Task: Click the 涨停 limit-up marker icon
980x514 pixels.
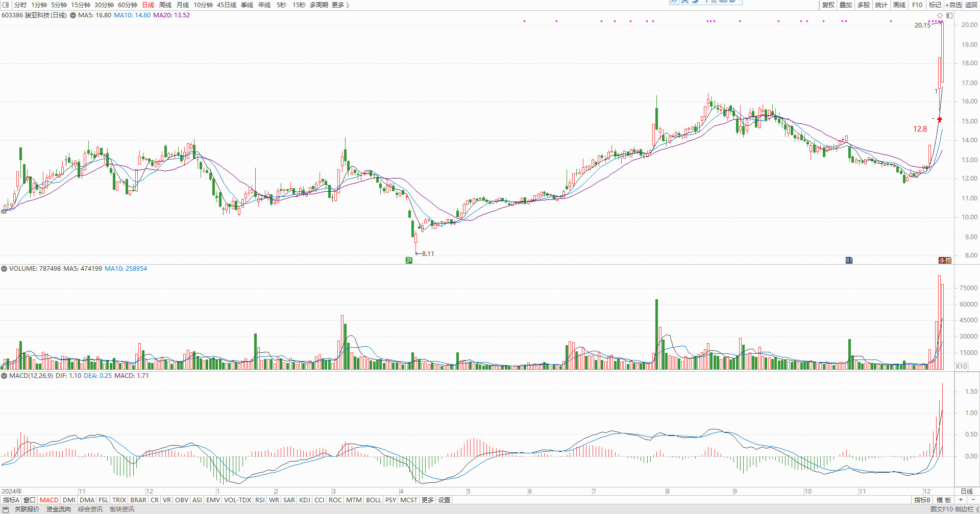Action: coord(945,261)
